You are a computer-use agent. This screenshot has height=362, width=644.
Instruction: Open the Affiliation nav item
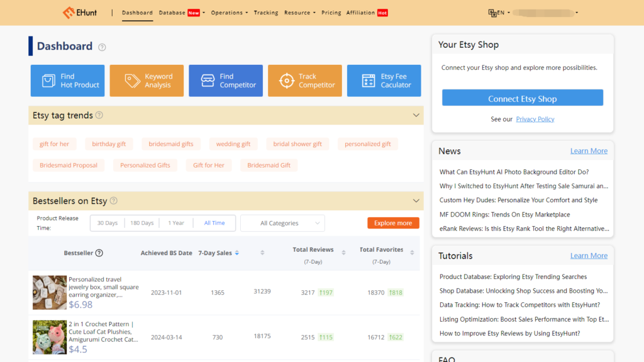pos(367,13)
